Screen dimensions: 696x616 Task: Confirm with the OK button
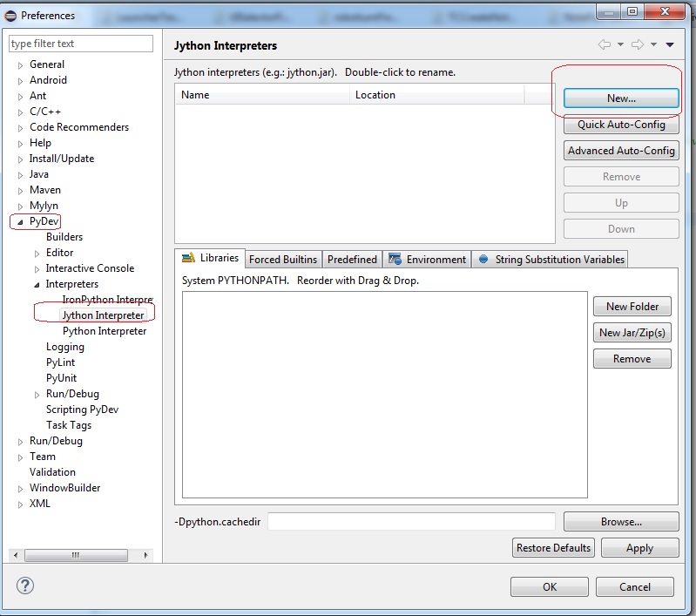click(550, 587)
